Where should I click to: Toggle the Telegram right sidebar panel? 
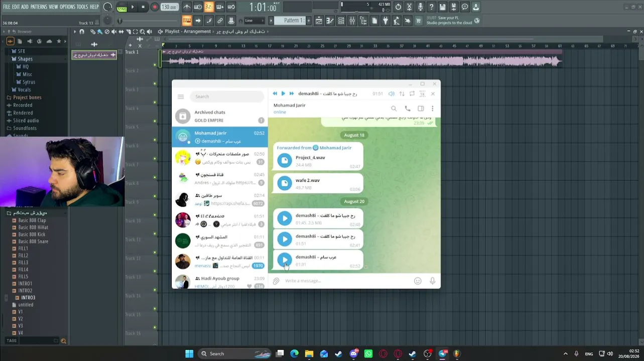click(421, 108)
